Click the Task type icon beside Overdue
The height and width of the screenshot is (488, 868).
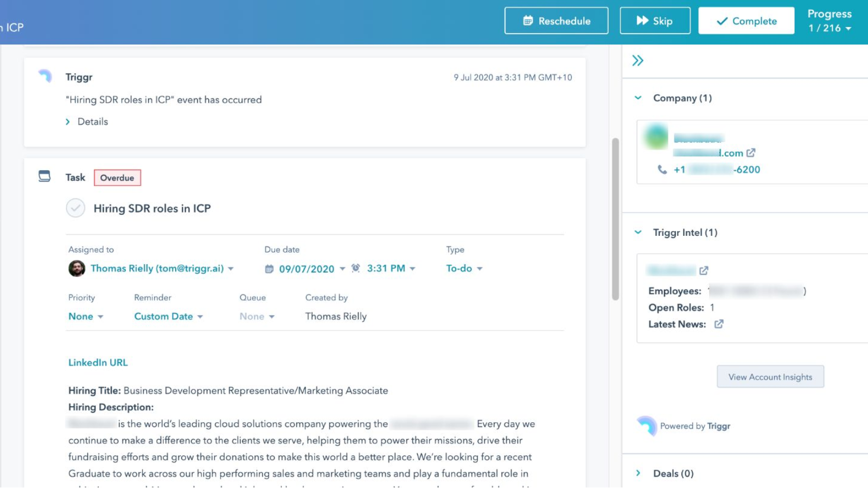click(44, 176)
